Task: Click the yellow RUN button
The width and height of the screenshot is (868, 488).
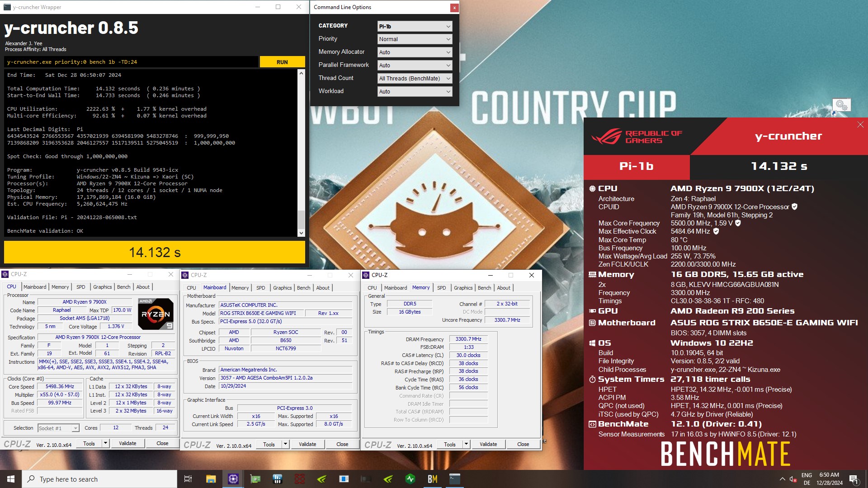Action: pos(282,62)
